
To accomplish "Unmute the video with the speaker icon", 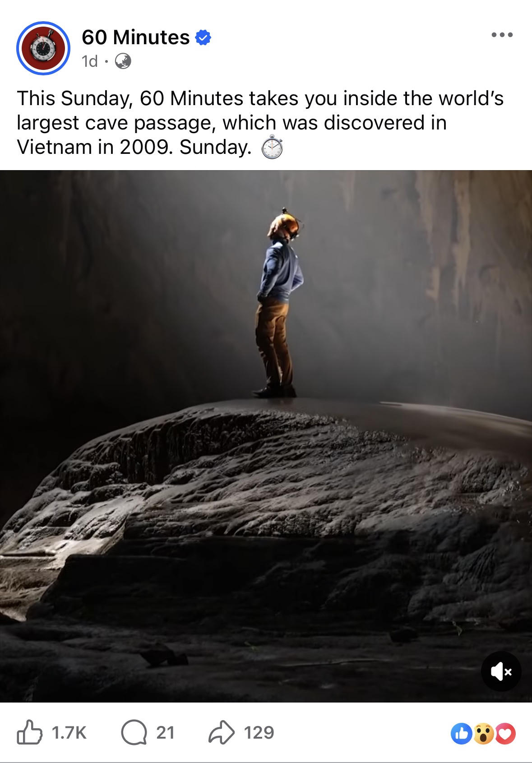I will pos(501,672).
